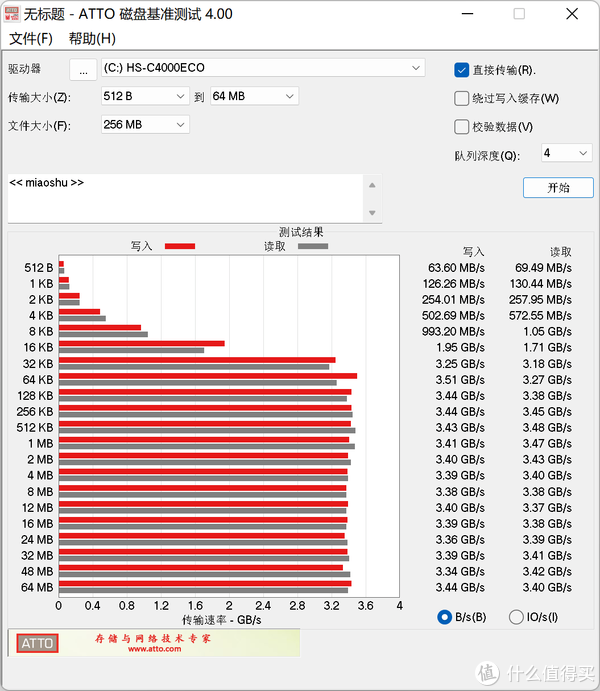Click the 512 B row label in chart
600x691 pixels.
click(x=39, y=268)
